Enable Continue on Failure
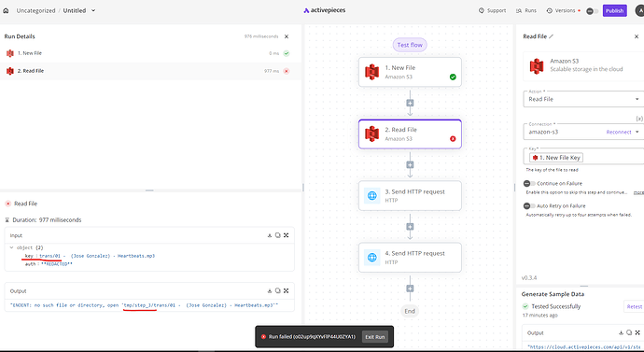 pyautogui.click(x=529, y=184)
